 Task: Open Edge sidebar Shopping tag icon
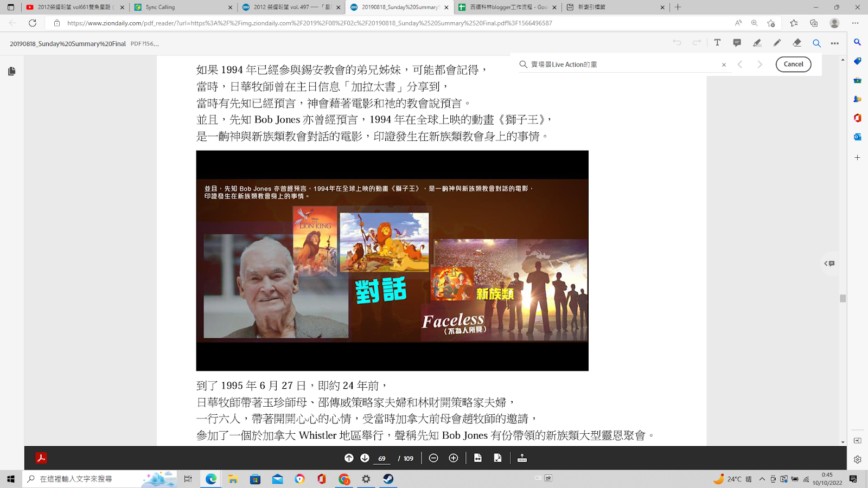click(857, 61)
